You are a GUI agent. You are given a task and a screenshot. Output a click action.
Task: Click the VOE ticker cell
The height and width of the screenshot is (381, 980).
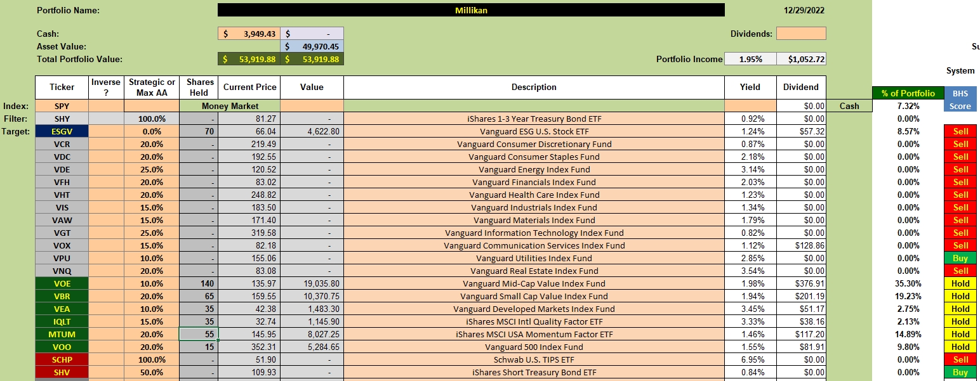pos(62,283)
